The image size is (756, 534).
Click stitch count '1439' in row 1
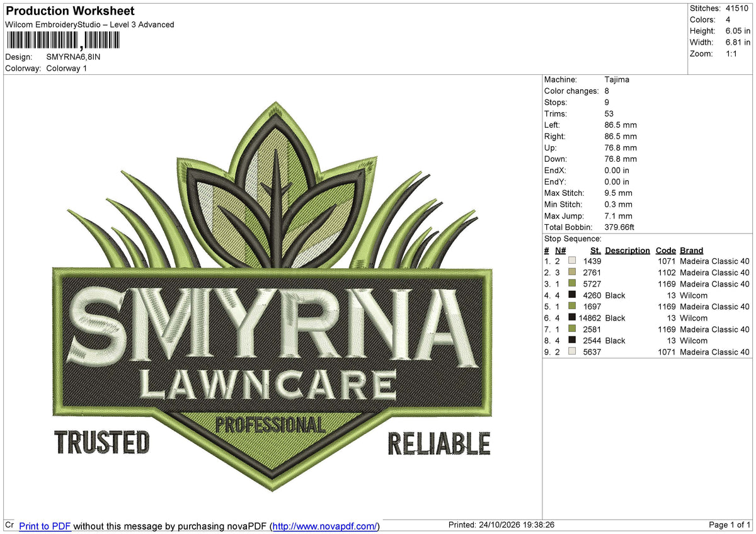coord(592,261)
